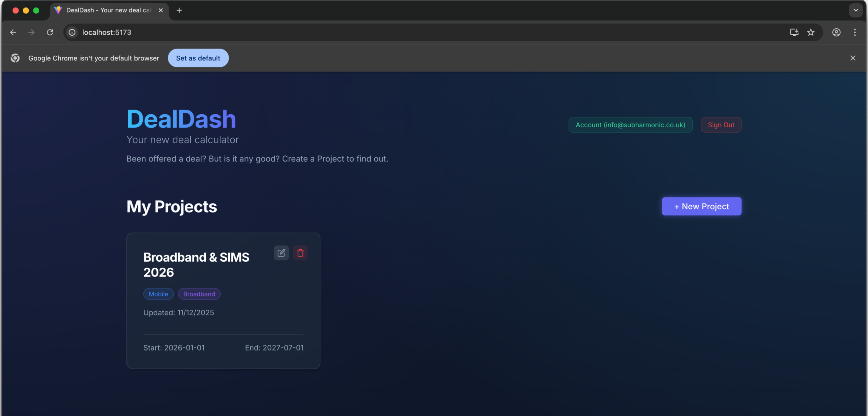The image size is (868, 416).
Task: Open Account info@subharmonic.co.uk button
Action: (x=630, y=125)
